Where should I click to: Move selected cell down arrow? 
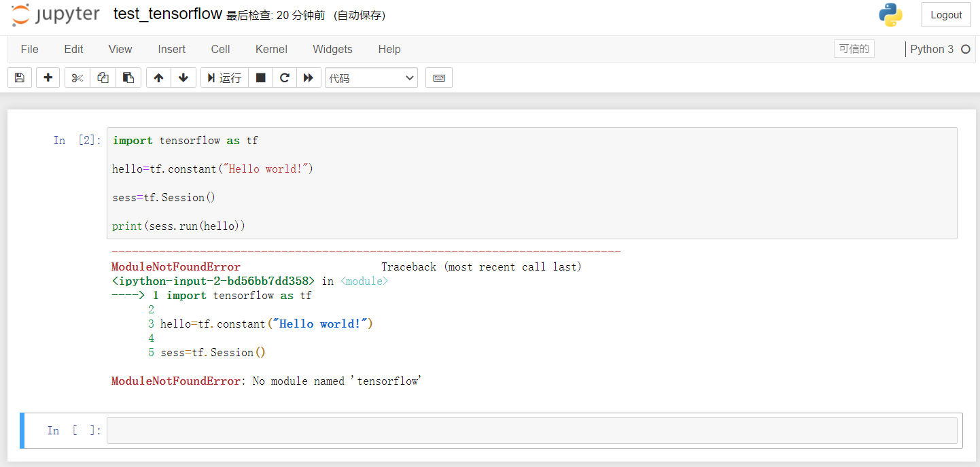click(183, 77)
